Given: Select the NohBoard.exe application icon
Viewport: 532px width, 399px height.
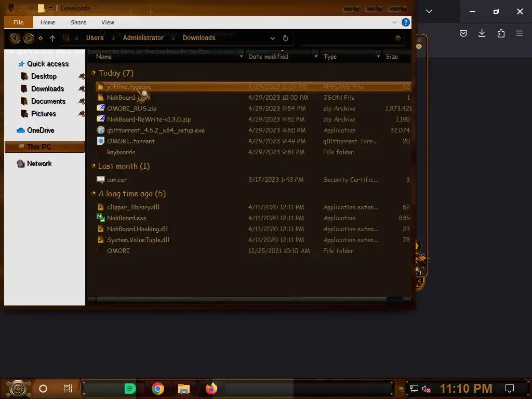Looking at the screenshot, I should point(100,218).
